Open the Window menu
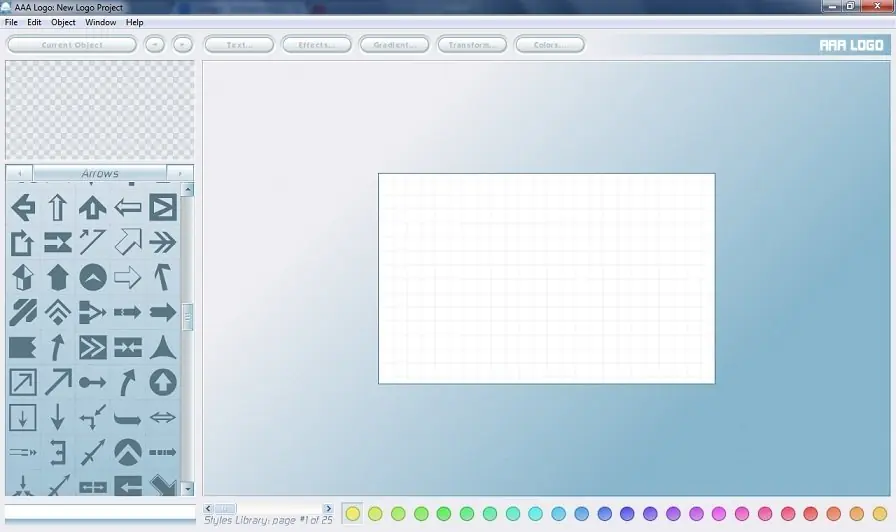Image resolution: width=896 pixels, height=532 pixels. click(101, 22)
